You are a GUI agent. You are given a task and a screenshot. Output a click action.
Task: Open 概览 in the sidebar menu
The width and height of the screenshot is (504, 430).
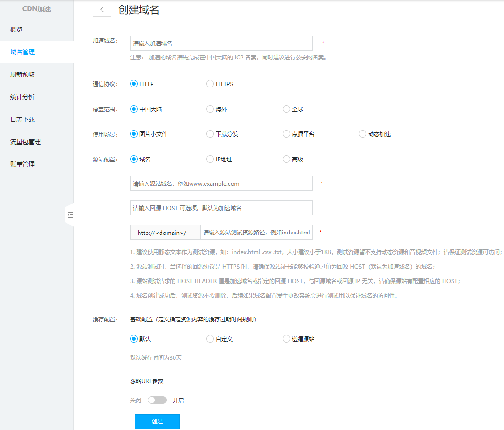click(16, 29)
